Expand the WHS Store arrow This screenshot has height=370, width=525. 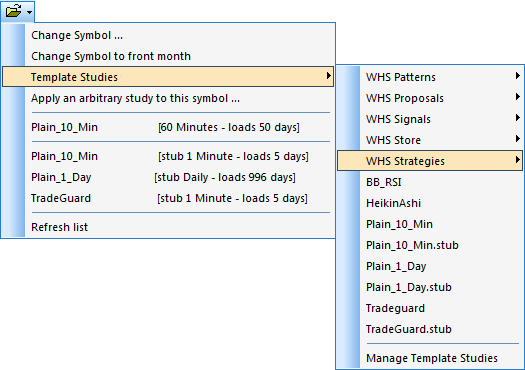pyautogui.click(x=518, y=139)
